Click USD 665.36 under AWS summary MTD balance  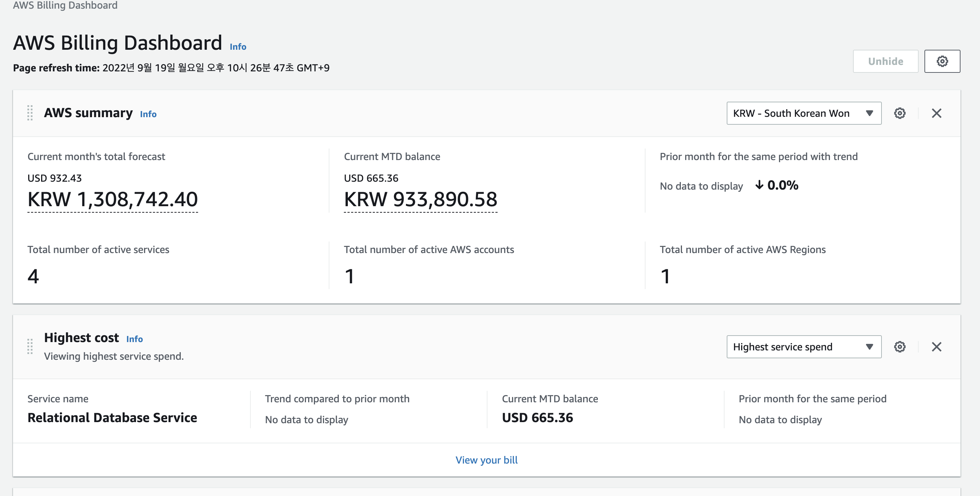[x=371, y=178]
